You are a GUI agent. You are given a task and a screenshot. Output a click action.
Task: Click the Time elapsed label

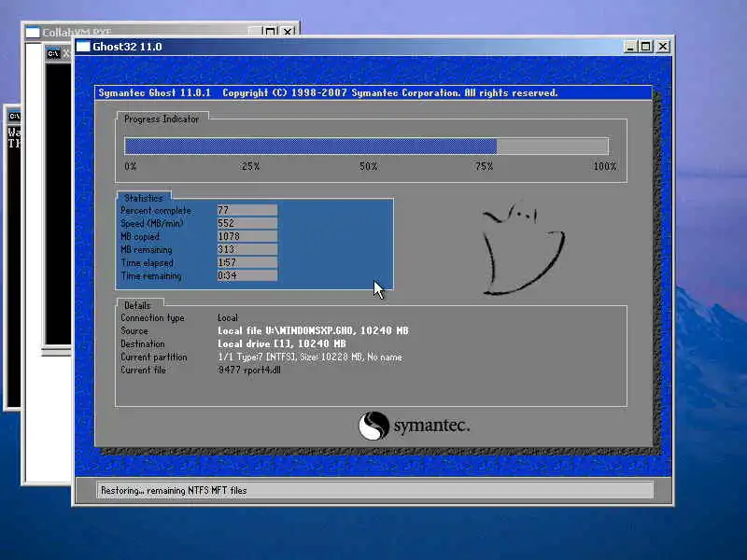pos(148,263)
